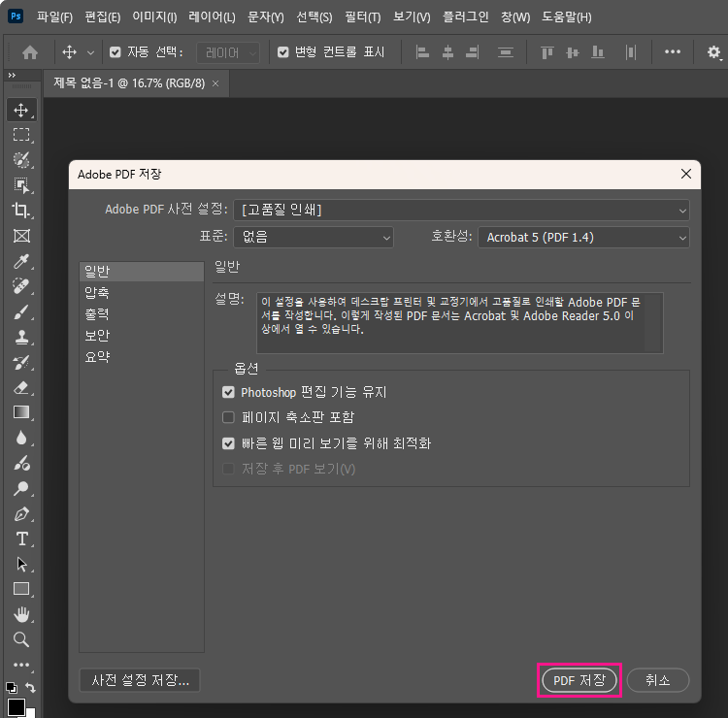Switch to the 압축 category
Viewport: 728px width, 718px height.
[x=97, y=292]
